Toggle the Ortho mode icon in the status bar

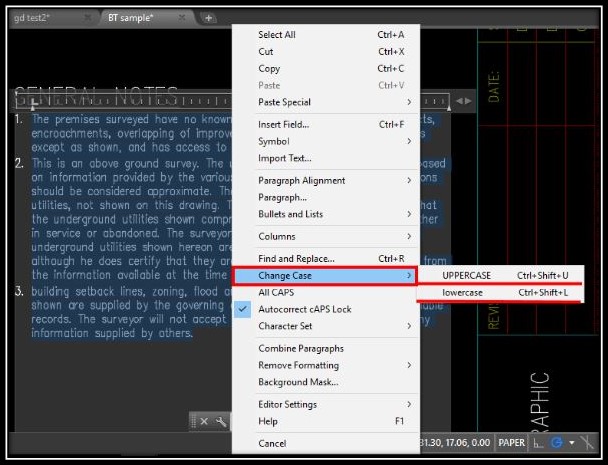[538, 443]
